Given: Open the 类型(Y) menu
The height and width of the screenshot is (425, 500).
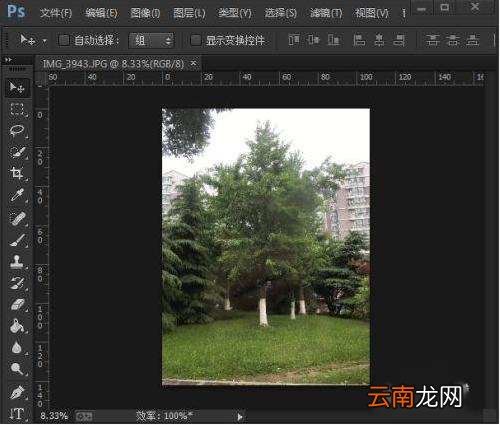Looking at the screenshot, I should point(235,13).
